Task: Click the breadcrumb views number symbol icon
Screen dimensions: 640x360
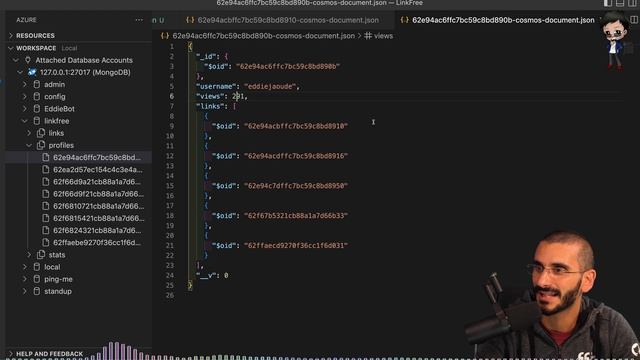Action: pos(368,36)
